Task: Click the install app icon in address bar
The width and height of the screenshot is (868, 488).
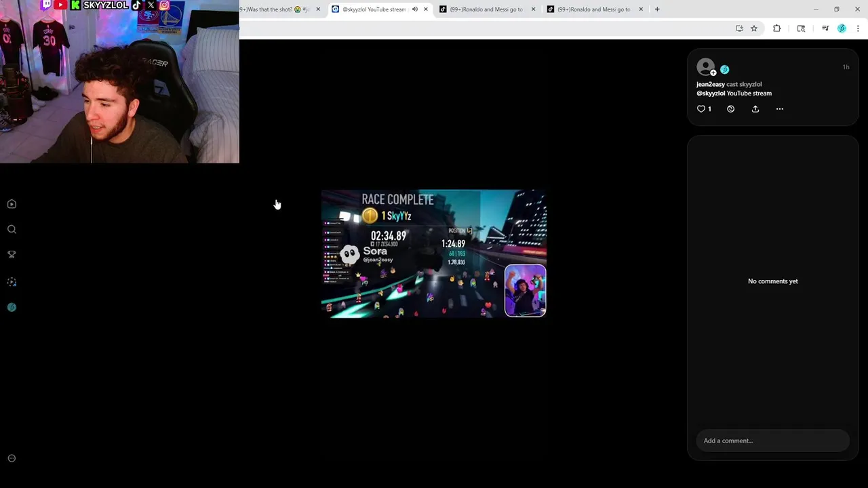Action: [x=739, y=28]
